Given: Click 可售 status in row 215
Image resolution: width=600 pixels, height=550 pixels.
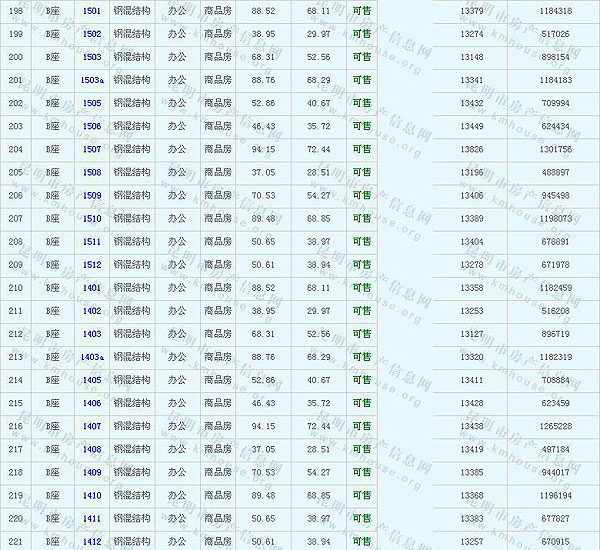Looking at the screenshot, I should click(361, 403).
